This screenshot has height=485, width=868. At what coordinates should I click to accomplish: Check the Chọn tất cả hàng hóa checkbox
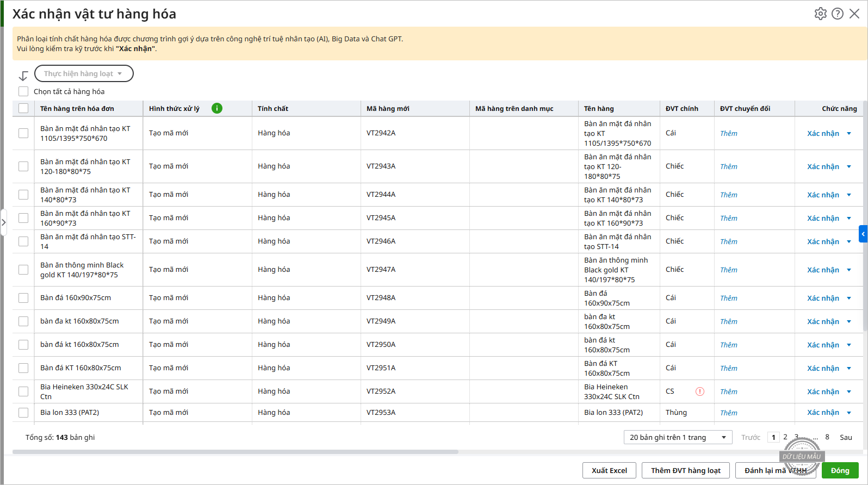(23, 91)
